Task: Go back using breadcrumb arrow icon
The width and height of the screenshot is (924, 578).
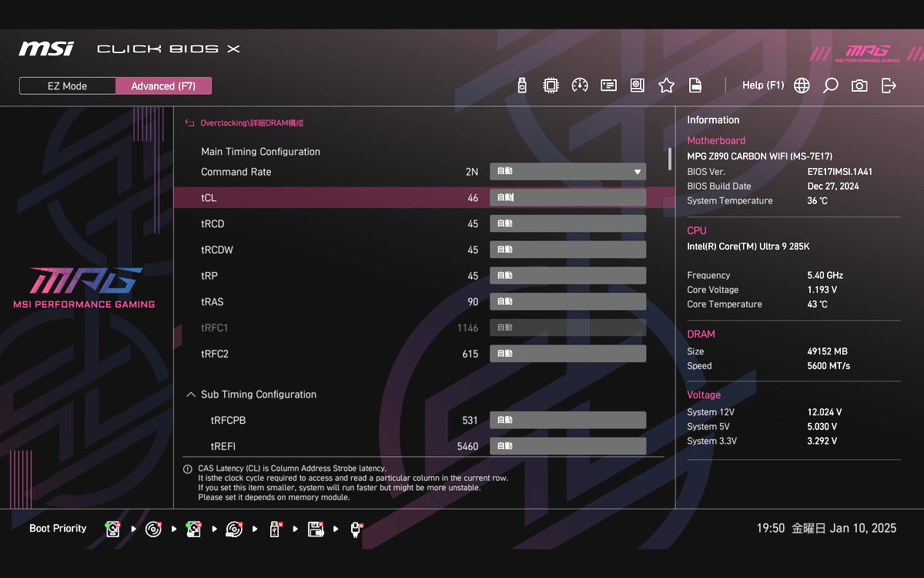Action: tap(189, 123)
